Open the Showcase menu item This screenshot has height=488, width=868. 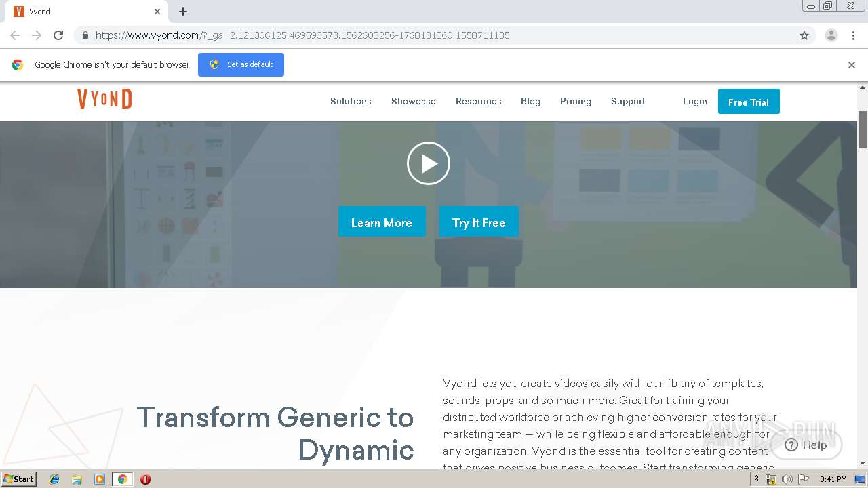(413, 101)
